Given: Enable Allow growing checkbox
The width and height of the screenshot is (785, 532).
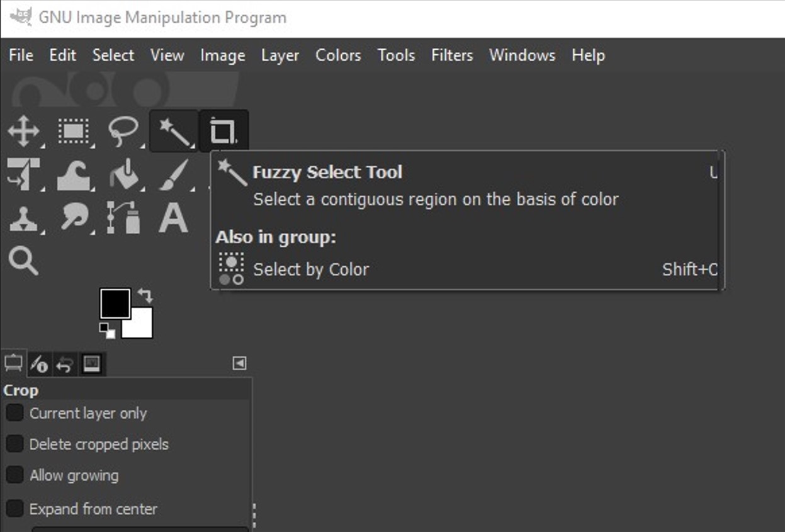Looking at the screenshot, I should [x=14, y=475].
